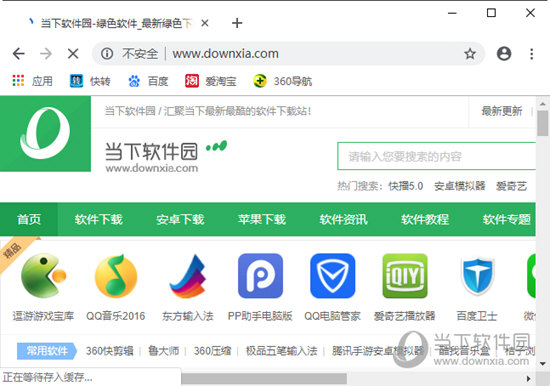Open the 360导航 bookmark
Screen dimensions: 550x386
[282, 81]
